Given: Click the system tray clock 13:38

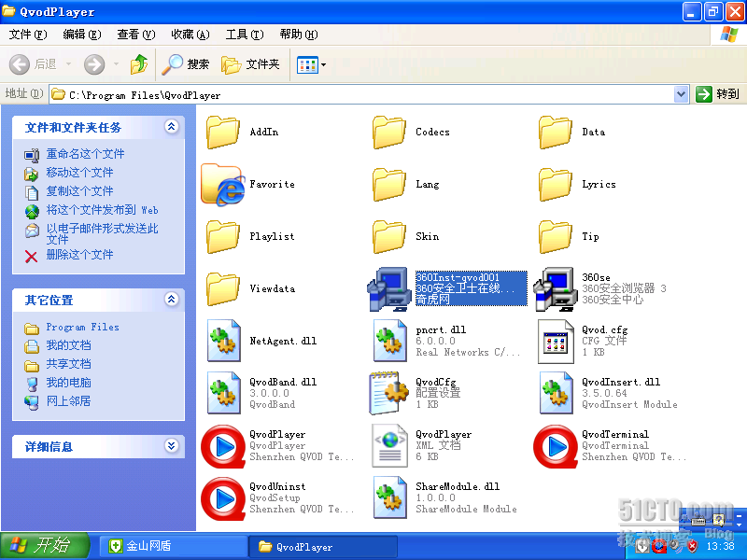Looking at the screenshot, I should click(720, 546).
